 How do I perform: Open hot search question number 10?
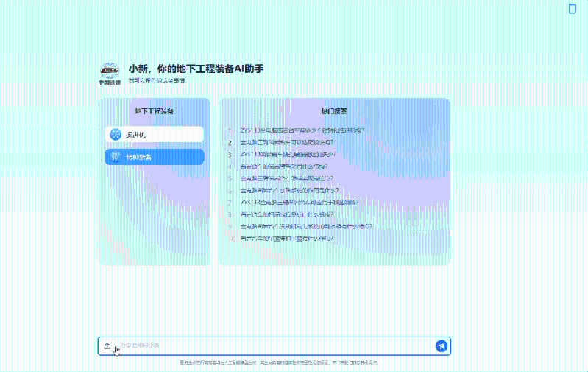(x=286, y=239)
